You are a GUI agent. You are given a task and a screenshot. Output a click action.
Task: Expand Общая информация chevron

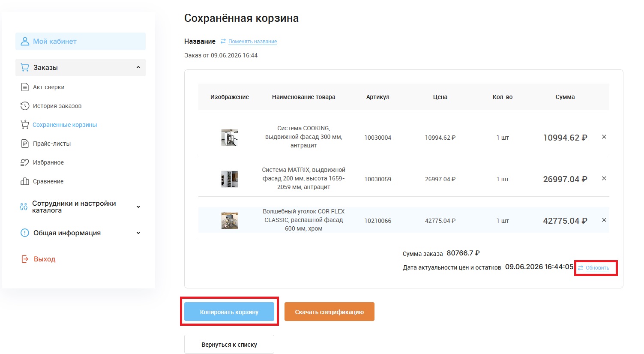click(138, 233)
